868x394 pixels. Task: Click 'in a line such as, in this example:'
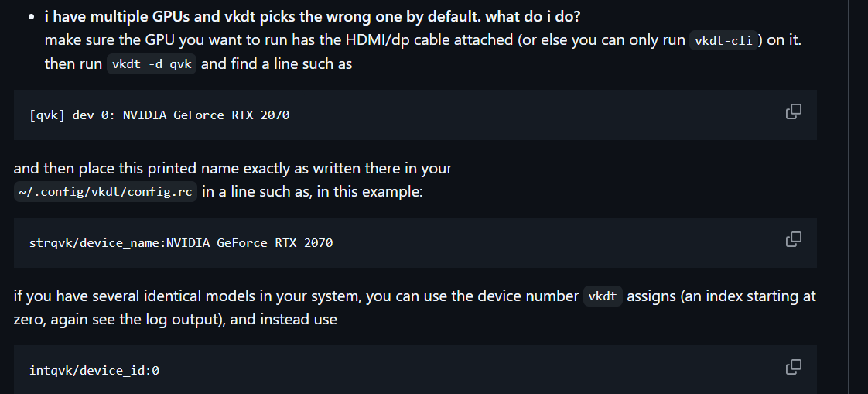pyautogui.click(x=313, y=192)
